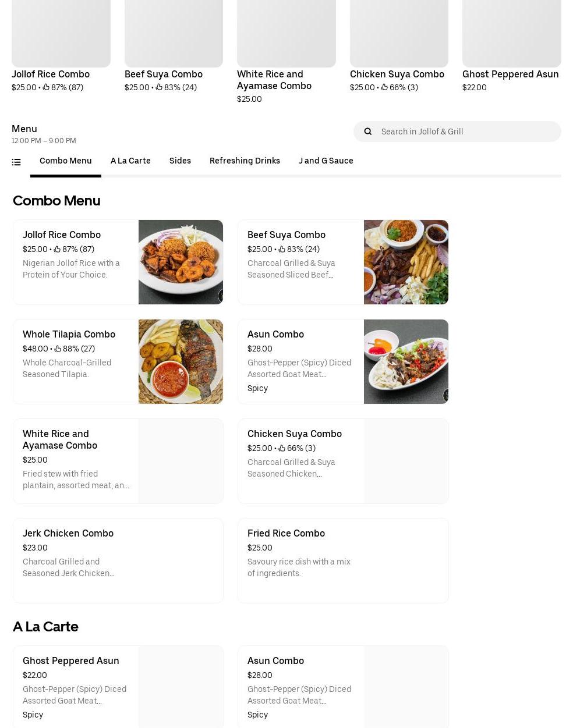Image resolution: width=573 pixels, height=728 pixels.
Task: View the Whole Tilapia Combo photo
Action: pos(181,361)
